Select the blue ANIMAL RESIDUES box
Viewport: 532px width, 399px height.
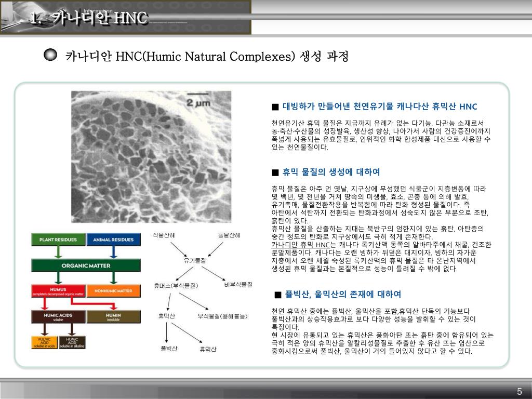click(113, 240)
